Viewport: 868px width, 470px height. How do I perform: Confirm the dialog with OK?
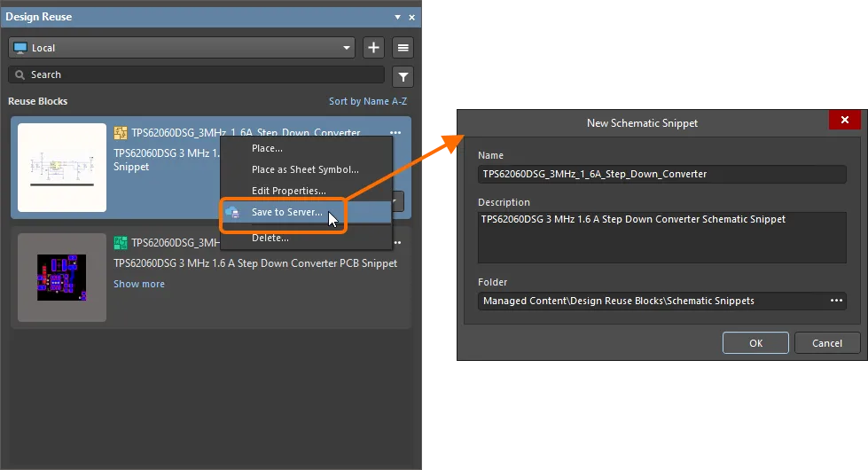(x=755, y=342)
